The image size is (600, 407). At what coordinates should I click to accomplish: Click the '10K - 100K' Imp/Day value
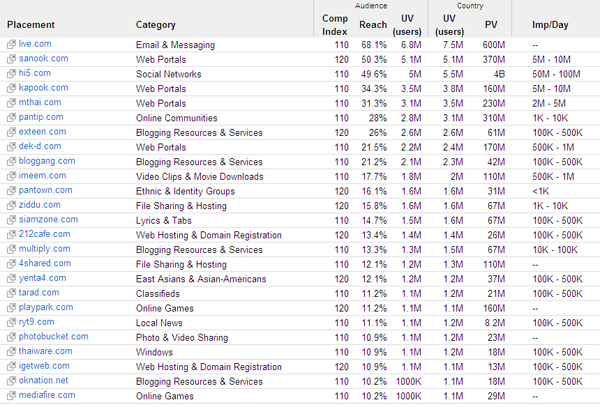point(554,249)
